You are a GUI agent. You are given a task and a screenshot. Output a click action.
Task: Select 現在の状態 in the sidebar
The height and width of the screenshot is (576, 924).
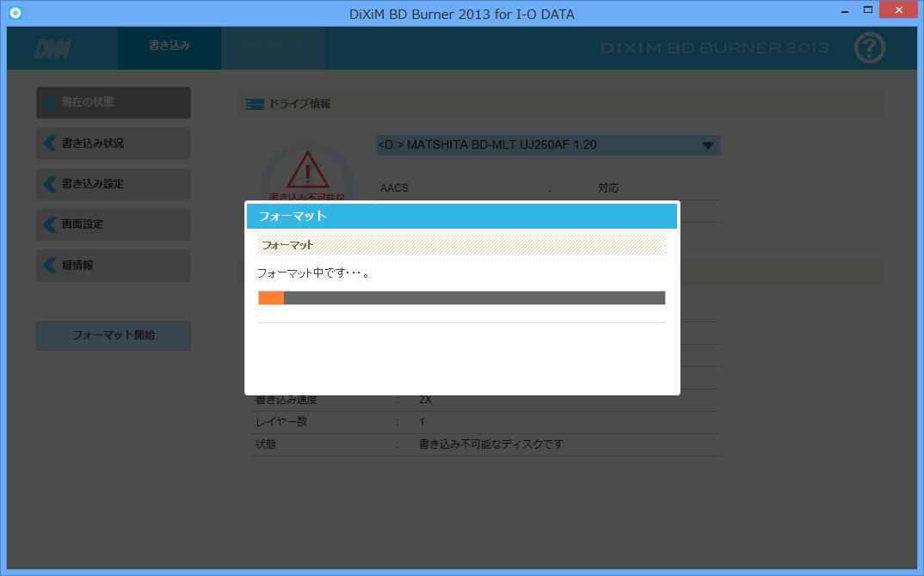click(114, 102)
